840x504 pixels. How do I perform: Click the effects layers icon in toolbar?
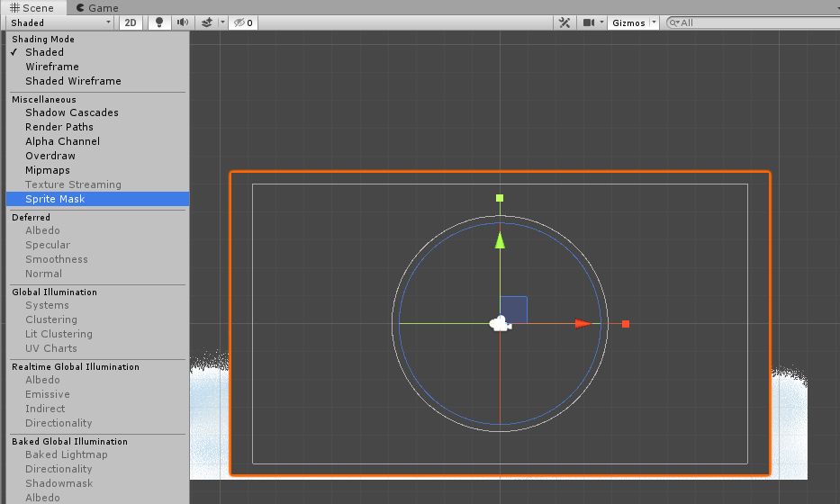(206, 22)
